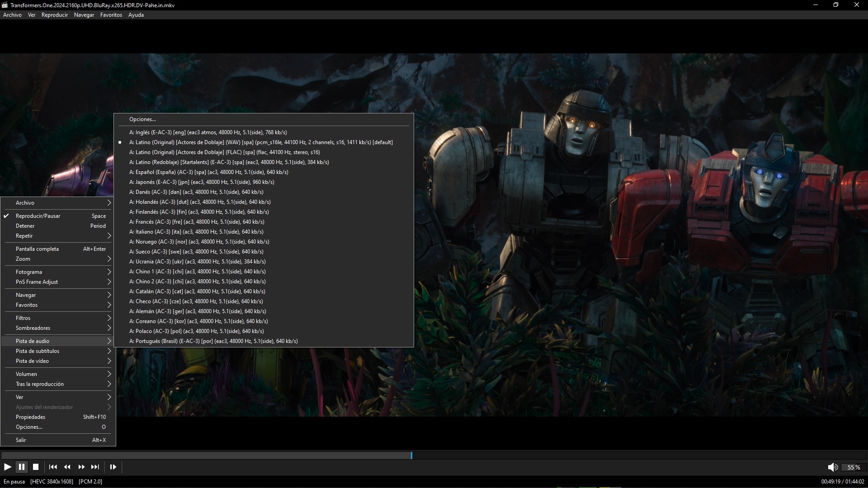This screenshot has height=488, width=868.
Task: Click the Play button in the control bar
Action: 8,467
